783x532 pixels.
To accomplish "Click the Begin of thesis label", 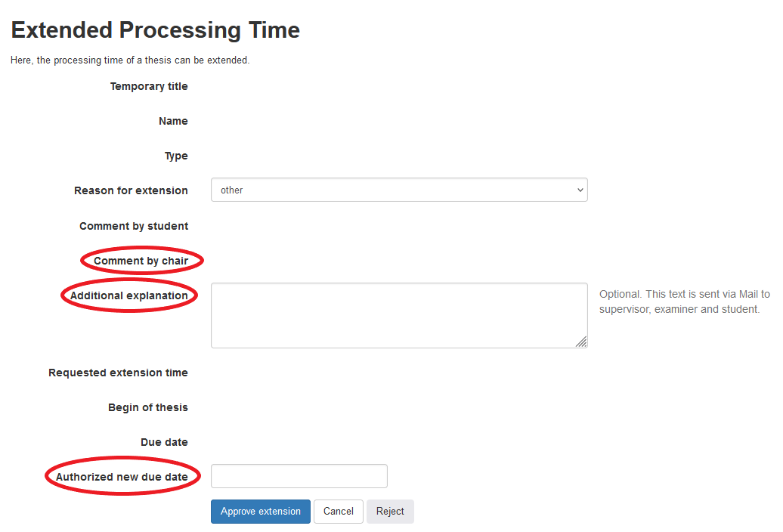I will (x=148, y=407).
